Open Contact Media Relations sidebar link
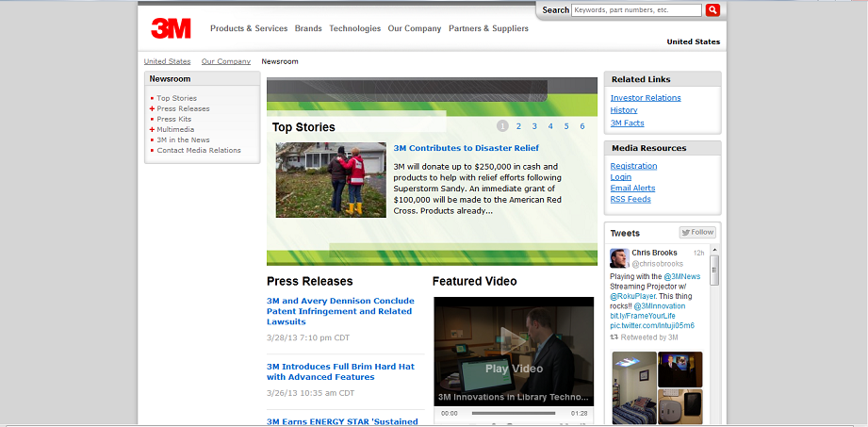 [199, 150]
